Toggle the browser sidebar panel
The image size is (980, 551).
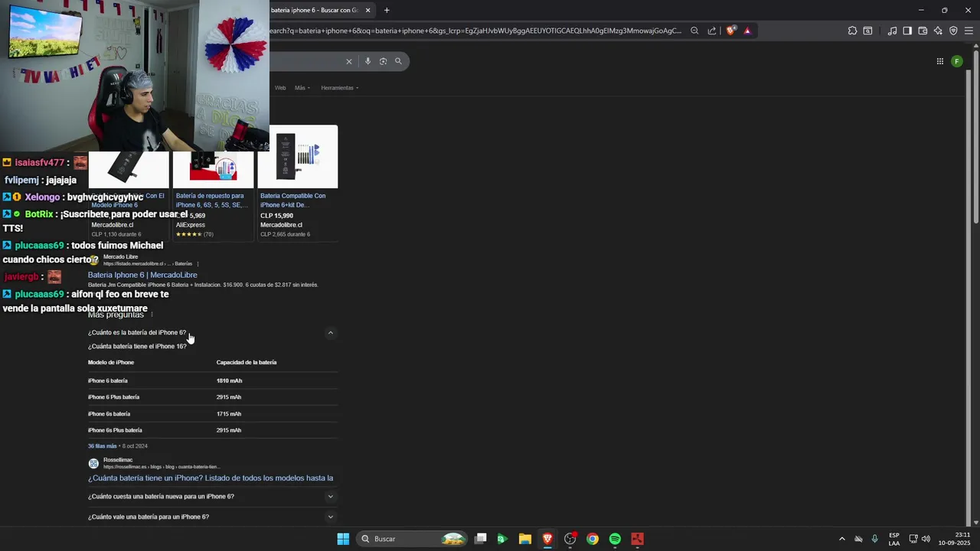click(907, 31)
